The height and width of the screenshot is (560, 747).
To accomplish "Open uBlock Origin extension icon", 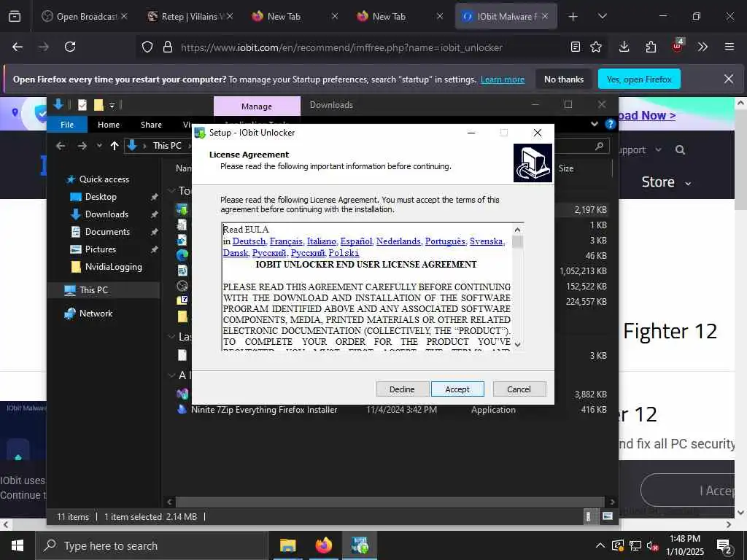I will (x=678, y=46).
